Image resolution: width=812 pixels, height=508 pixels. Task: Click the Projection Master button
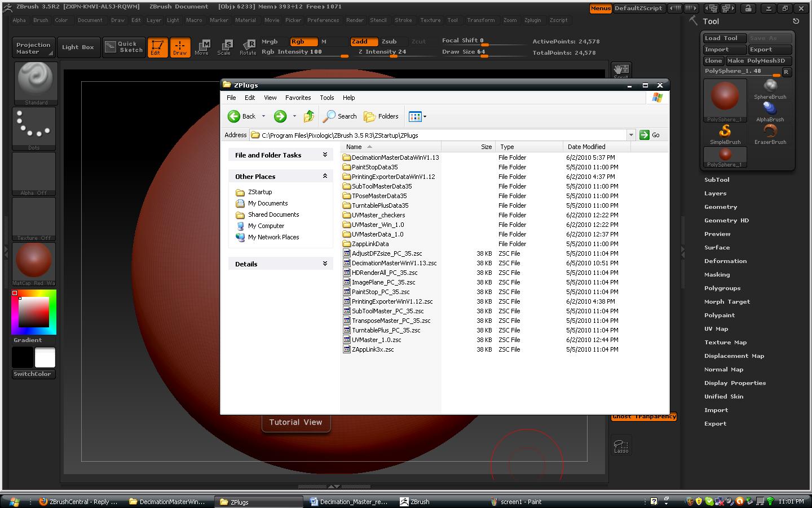33,47
